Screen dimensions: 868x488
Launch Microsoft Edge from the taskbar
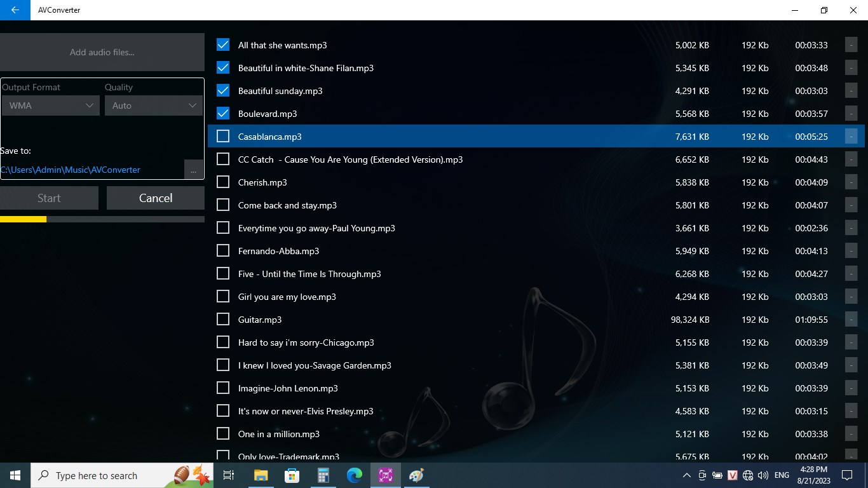354,475
